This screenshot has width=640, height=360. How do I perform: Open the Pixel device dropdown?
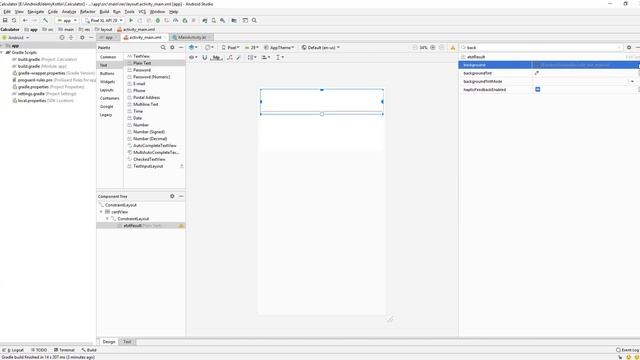click(231, 47)
